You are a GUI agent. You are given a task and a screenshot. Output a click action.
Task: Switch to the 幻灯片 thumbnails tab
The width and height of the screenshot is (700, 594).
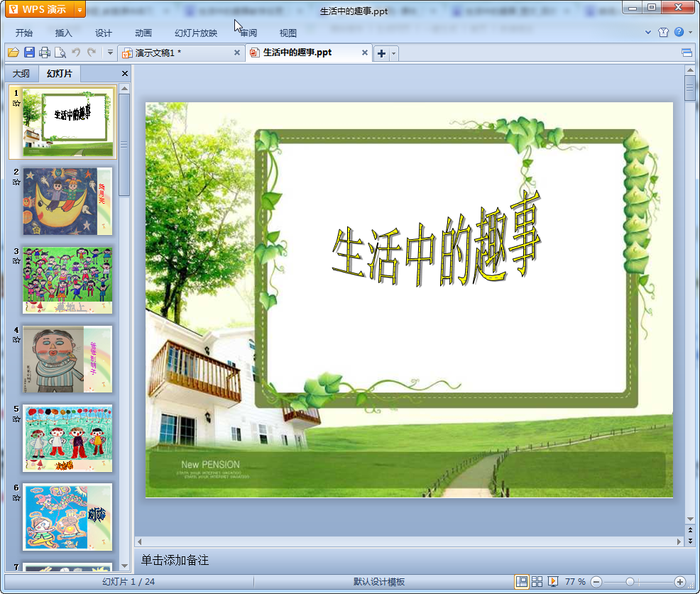click(x=60, y=73)
